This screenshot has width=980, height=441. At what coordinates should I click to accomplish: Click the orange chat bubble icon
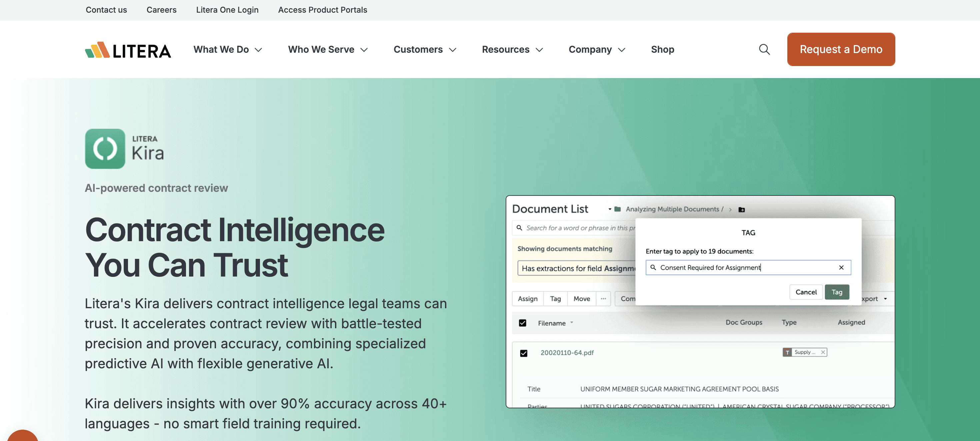(x=22, y=437)
